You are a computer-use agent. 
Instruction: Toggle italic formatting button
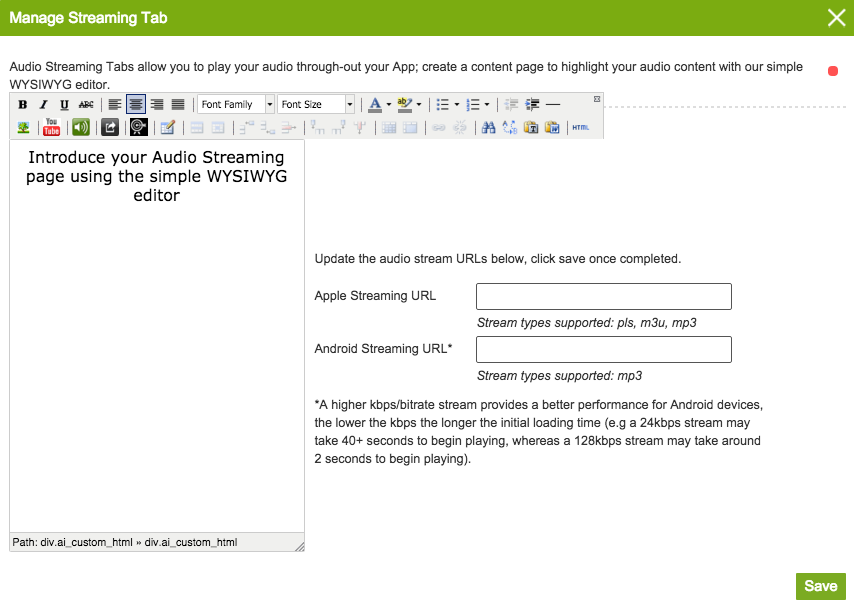(43, 105)
